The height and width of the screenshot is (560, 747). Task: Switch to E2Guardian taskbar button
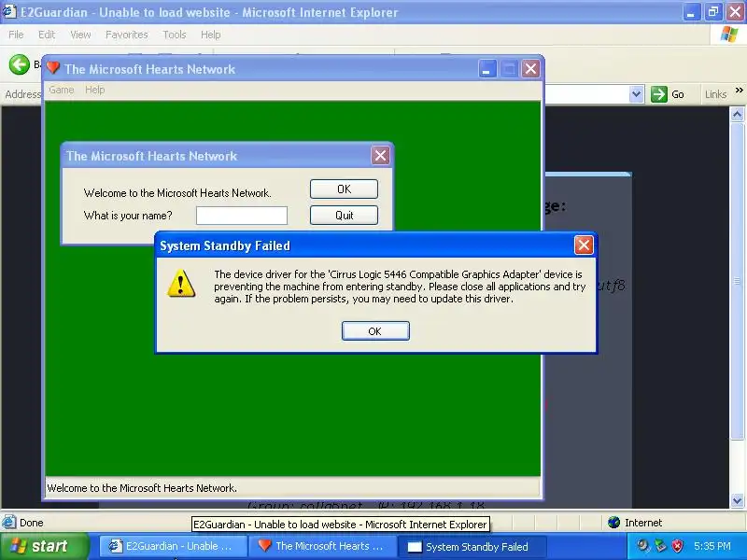(174, 546)
